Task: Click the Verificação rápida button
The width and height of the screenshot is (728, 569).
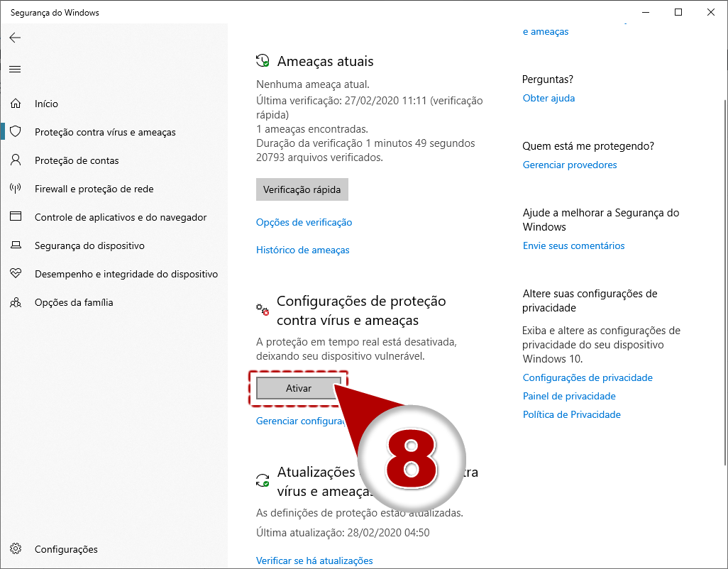Action: click(x=302, y=189)
